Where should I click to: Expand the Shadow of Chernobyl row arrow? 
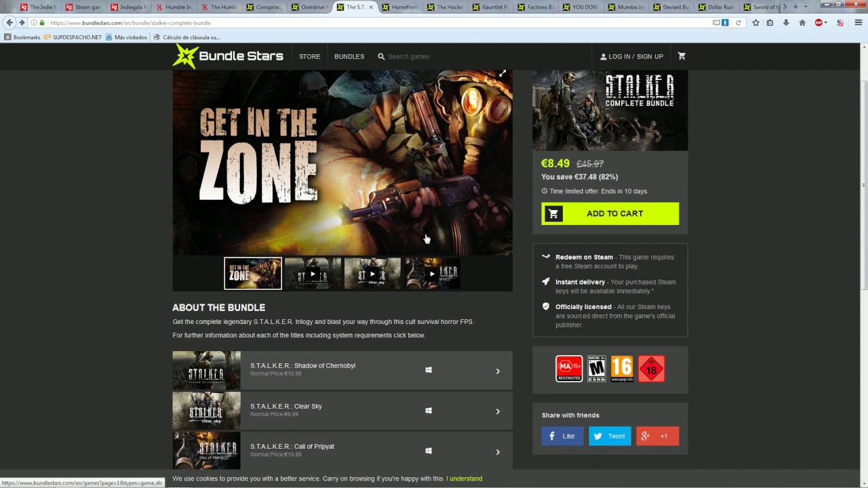498,371
